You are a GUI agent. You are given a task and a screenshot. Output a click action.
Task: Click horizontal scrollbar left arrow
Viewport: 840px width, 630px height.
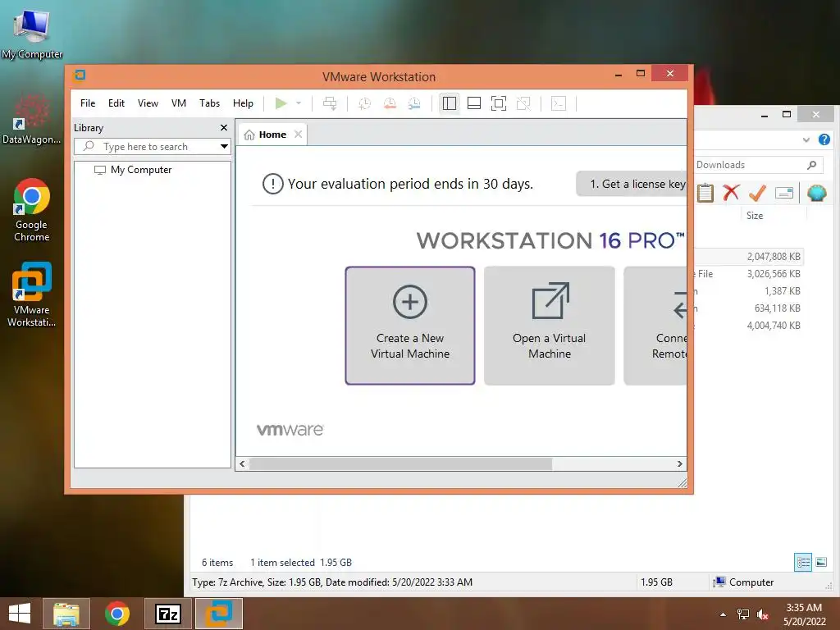242,464
